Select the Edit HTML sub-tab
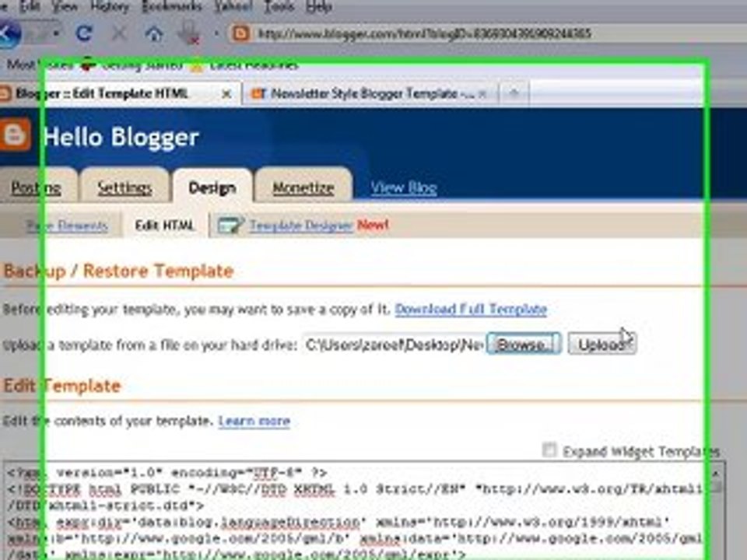Screen dimensions: 747x560 (x=164, y=226)
